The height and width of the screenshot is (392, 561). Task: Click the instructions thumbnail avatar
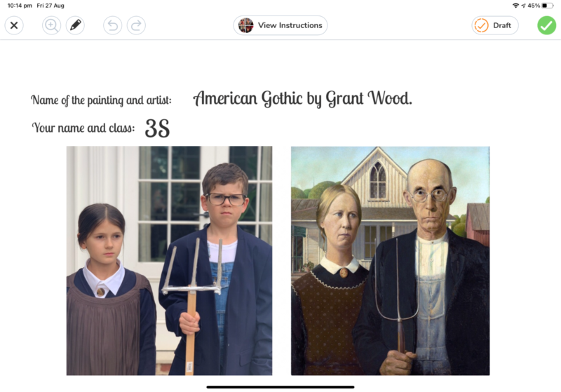point(246,25)
